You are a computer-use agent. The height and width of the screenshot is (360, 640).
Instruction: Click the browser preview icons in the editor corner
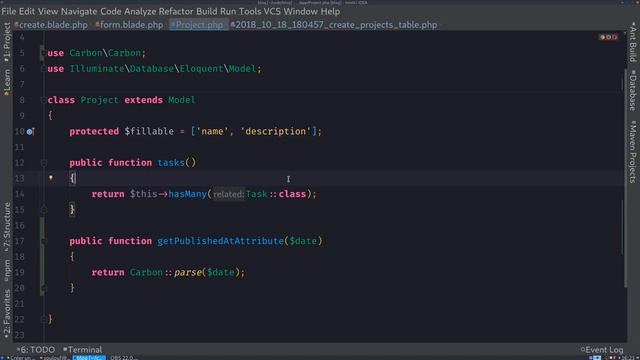[x=608, y=37]
